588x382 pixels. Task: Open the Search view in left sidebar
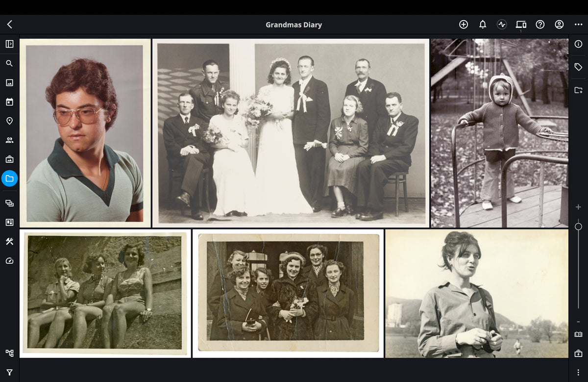click(9, 63)
